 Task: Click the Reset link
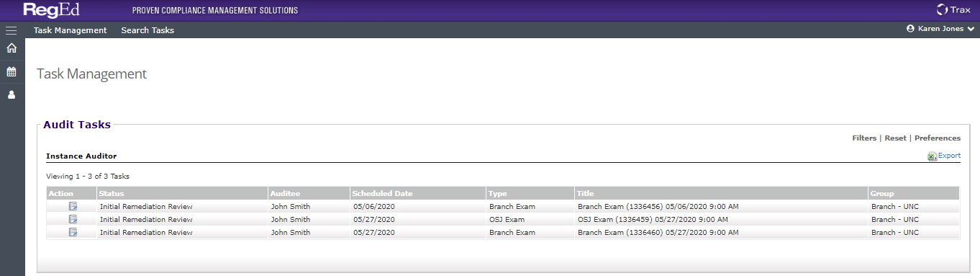895,138
